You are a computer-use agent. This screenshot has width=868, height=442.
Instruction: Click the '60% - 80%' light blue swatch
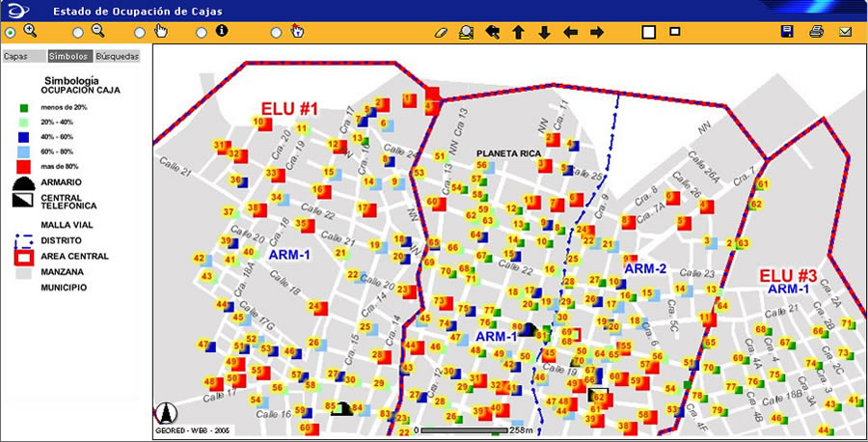[x=24, y=152]
